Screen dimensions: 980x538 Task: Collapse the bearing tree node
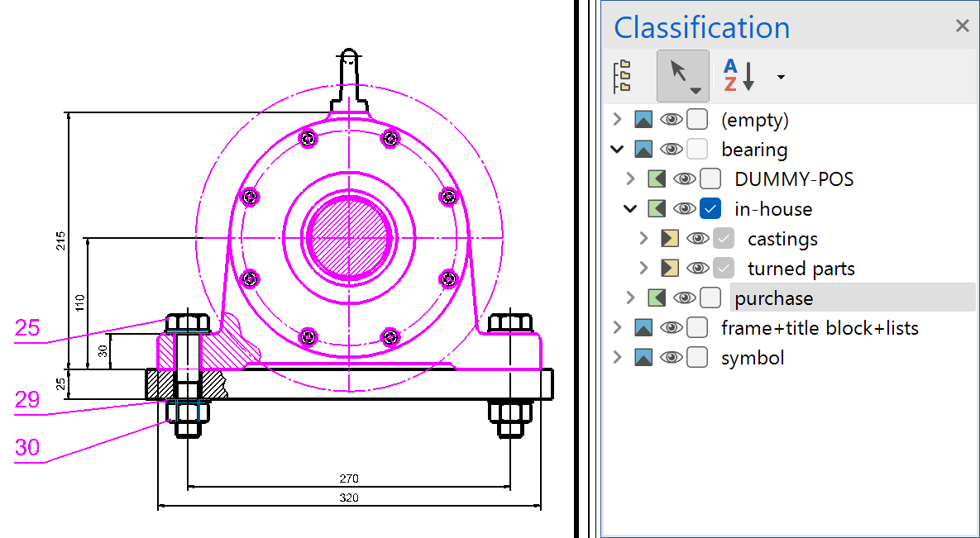[616, 150]
